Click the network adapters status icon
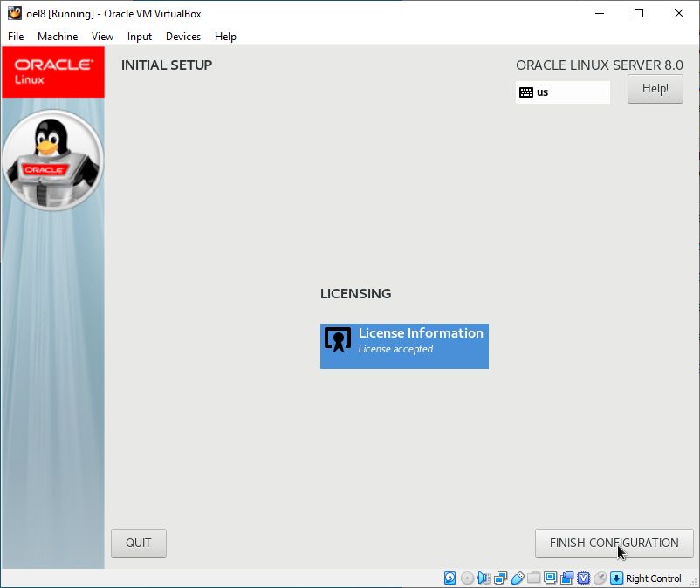The width and height of the screenshot is (700, 588). point(500,578)
